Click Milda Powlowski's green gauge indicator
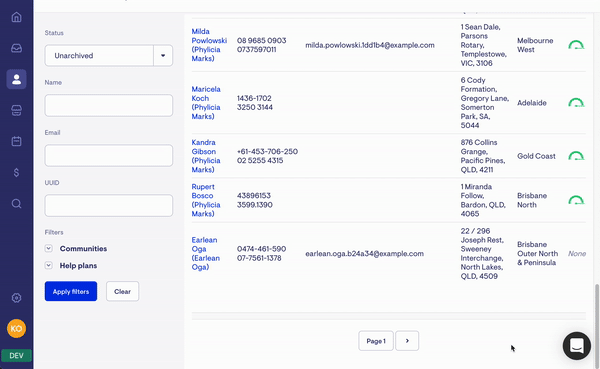Screen dimensions: 600x369 pyautogui.click(x=576, y=45)
